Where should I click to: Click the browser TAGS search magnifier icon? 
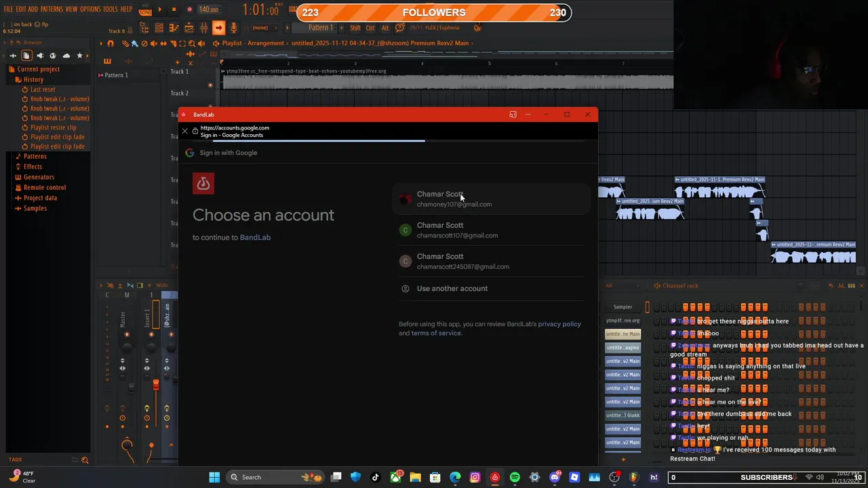click(x=85, y=460)
